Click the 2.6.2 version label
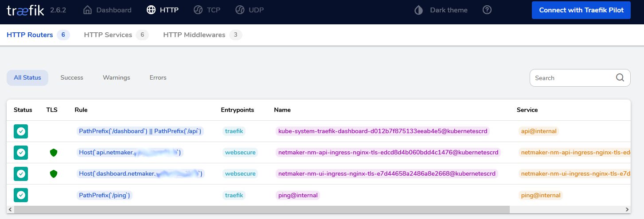644x219 pixels. pos(58,10)
